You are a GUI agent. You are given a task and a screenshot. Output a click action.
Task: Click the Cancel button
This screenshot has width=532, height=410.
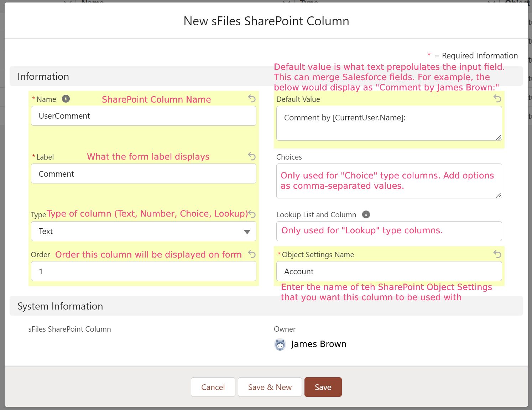tap(213, 387)
